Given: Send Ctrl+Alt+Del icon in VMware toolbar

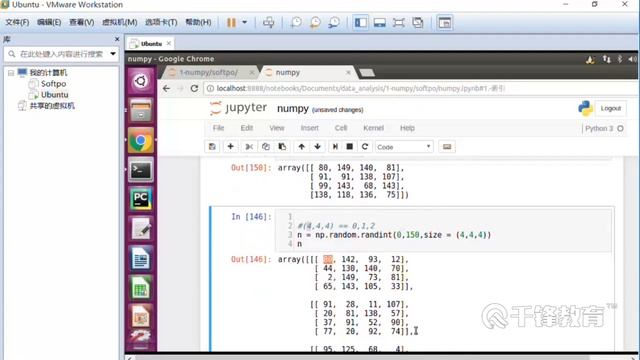Looking at the screenshot, I should tap(268, 22).
